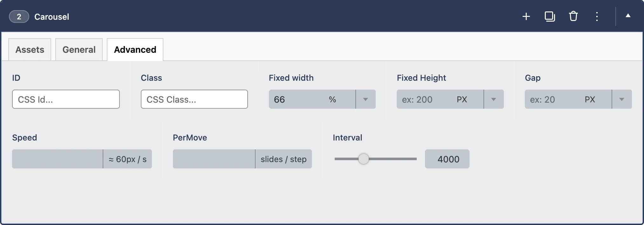Open the Fixed width unit dropdown
This screenshot has width=644, height=225.
click(x=366, y=99)
